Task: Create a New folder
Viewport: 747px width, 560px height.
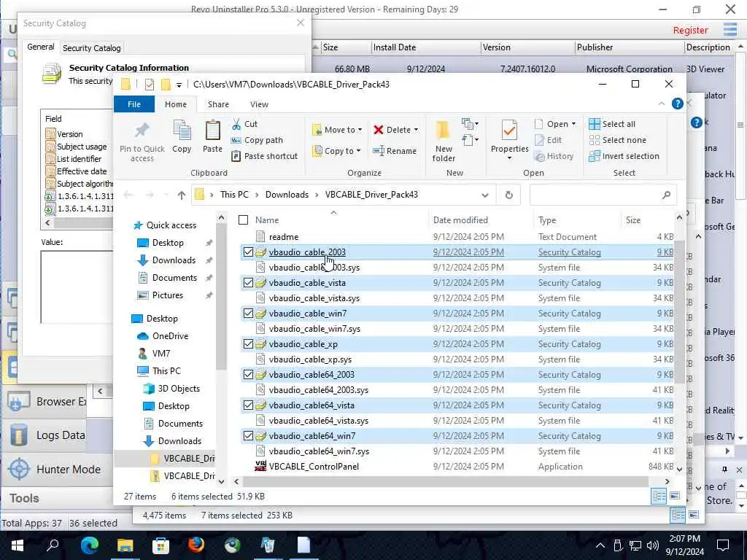Action: point(444,141)
